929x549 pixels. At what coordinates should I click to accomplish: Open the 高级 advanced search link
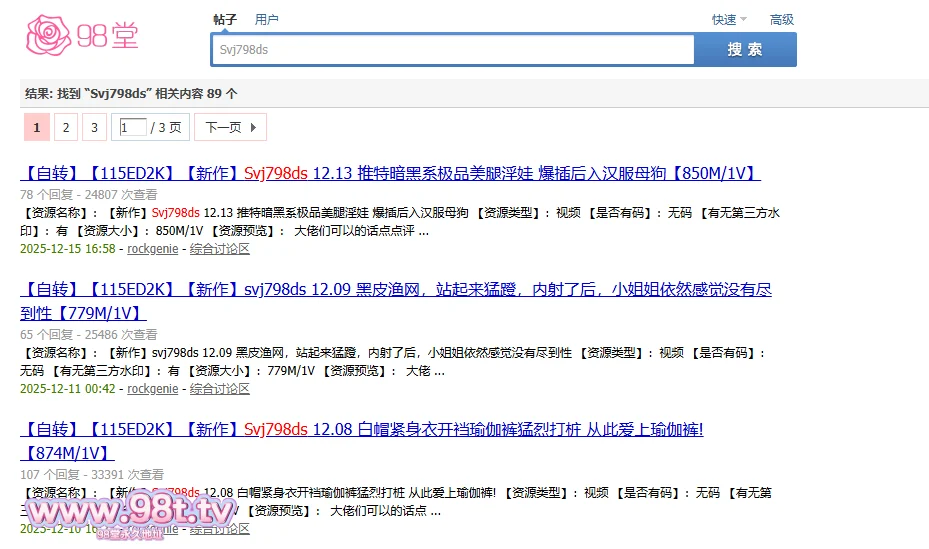pyautogui.click(x=781, y=20)
